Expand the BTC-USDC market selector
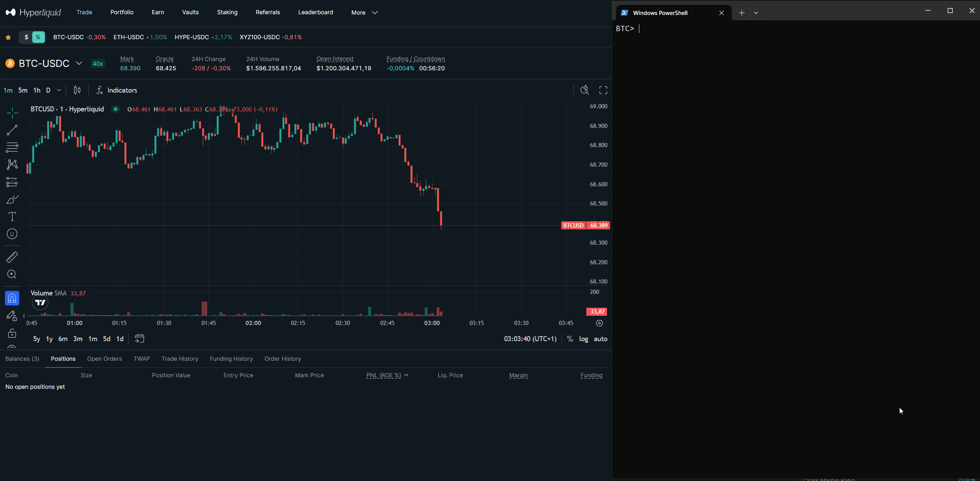This screenshot has height=481, width=980. pyautogui.click(x=79, y=63)
